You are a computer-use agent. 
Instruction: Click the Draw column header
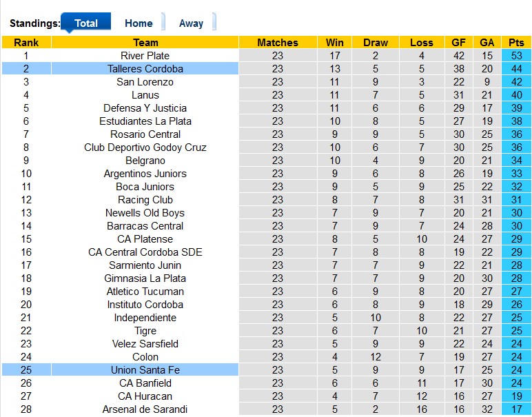pyautogui.click(x=376, y=43)
